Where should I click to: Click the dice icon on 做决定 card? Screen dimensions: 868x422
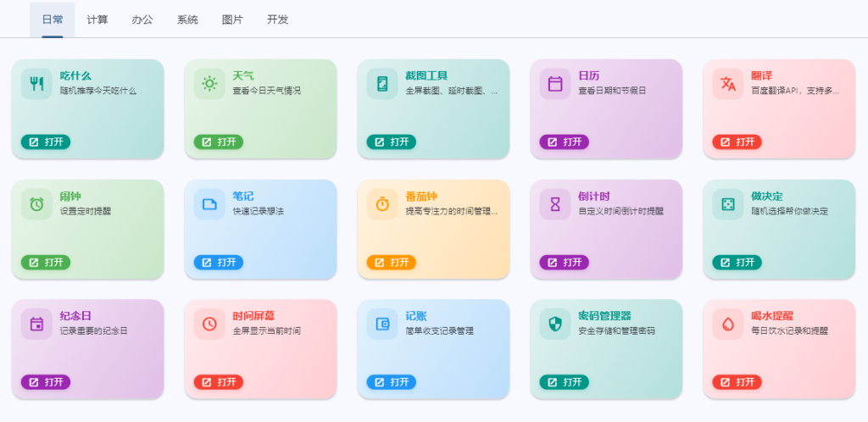(728, 204)
